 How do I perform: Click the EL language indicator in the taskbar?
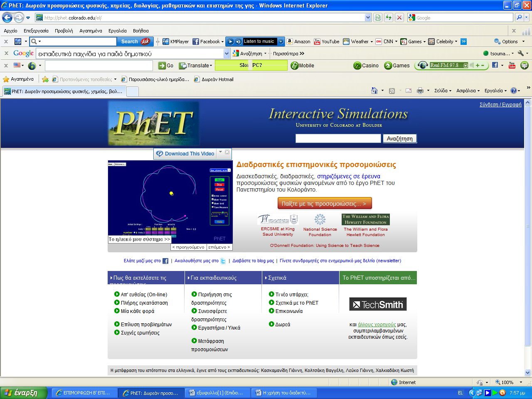tap(460, 393)
